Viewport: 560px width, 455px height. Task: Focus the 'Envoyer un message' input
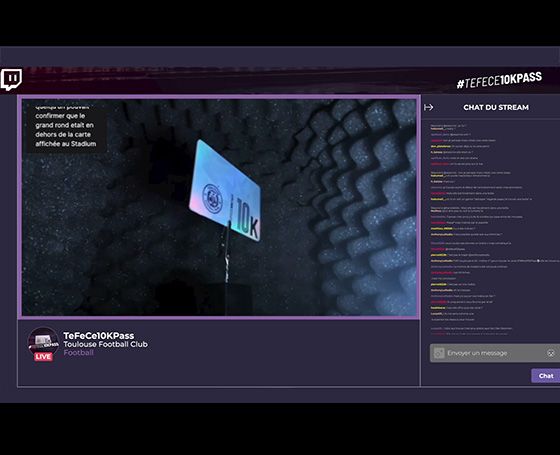(x=495, y=353)
